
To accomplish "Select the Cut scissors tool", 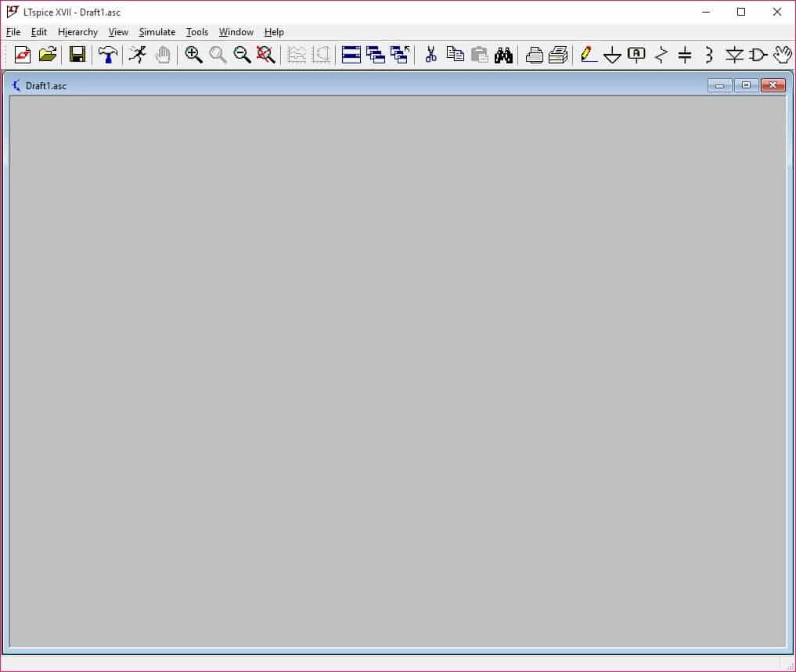I will click(x=430, y=55).
